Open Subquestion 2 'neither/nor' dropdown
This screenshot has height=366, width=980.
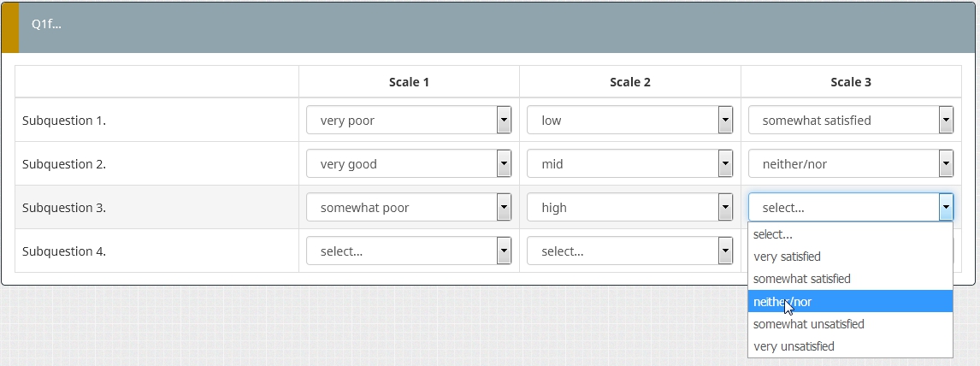point(850,164)
